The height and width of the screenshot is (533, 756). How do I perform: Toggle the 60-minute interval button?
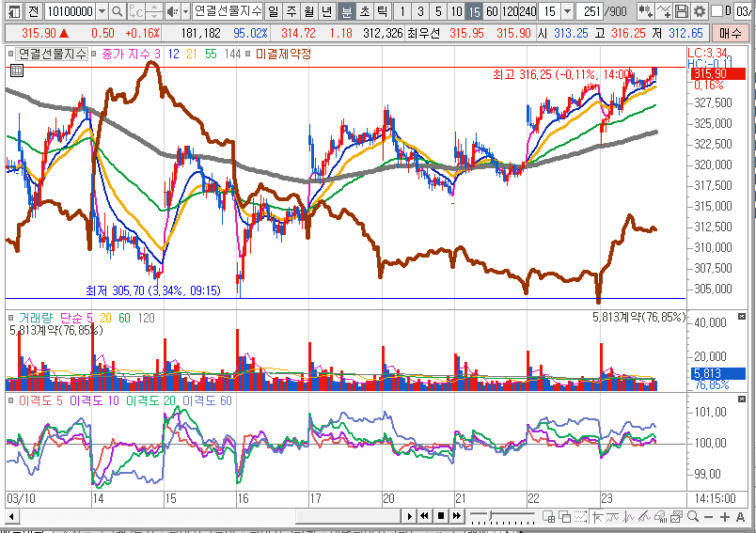(x=494, y=11)
